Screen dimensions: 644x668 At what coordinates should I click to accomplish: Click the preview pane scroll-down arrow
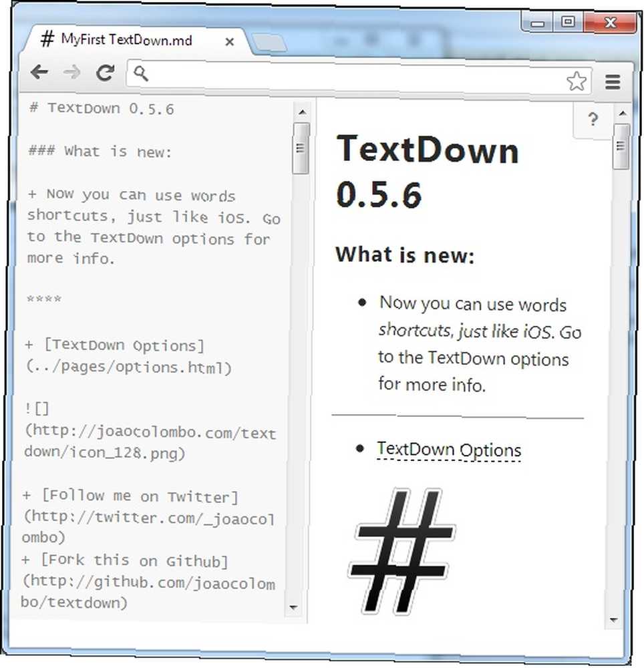[x=614, y=620]
